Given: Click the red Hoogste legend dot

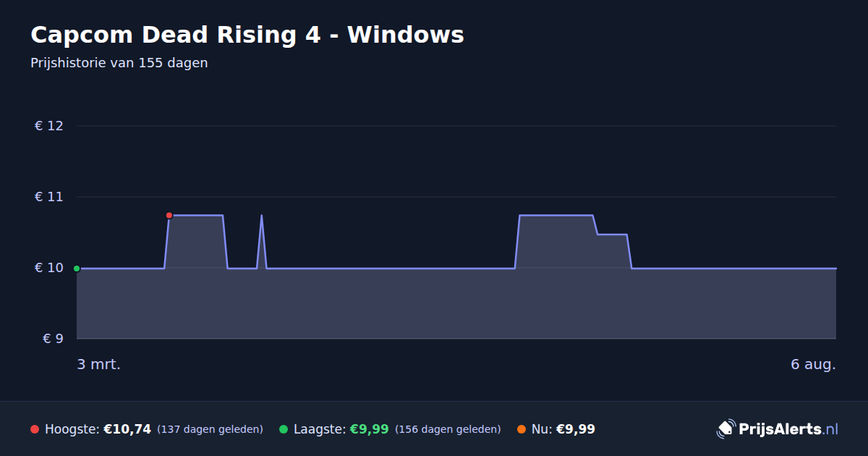Looking at the screenshot, I should point(35,429).
